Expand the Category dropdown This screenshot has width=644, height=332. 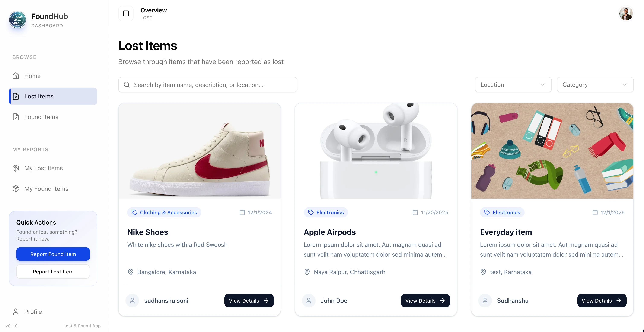pos(595,85)
